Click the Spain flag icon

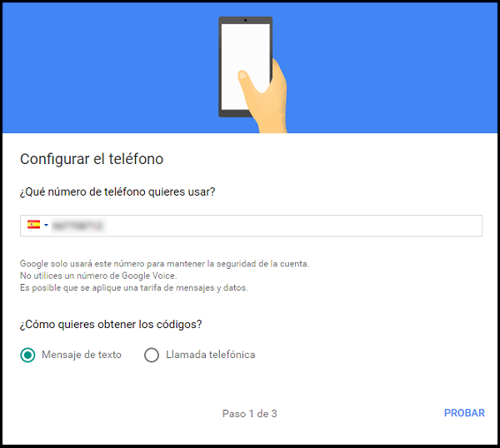33,225
